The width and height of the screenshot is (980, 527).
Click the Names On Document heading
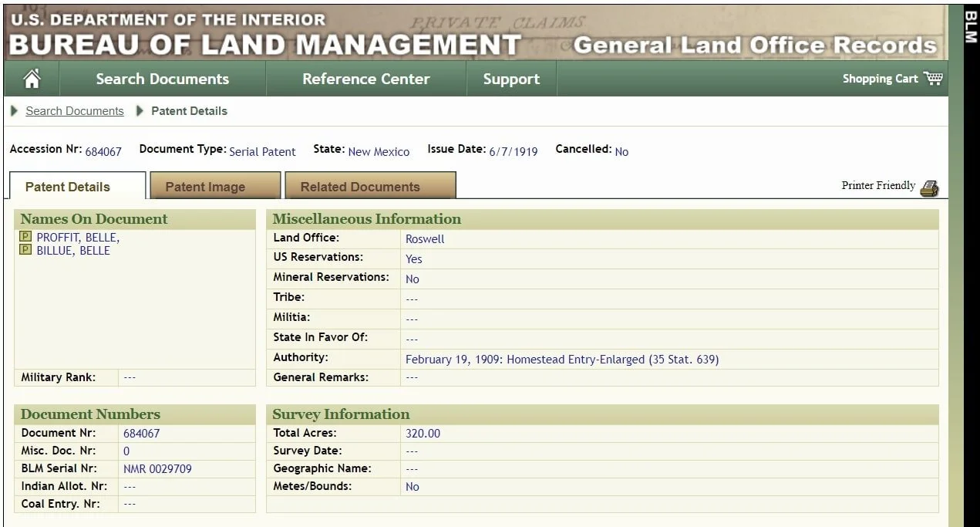click(x=94, y=219)
